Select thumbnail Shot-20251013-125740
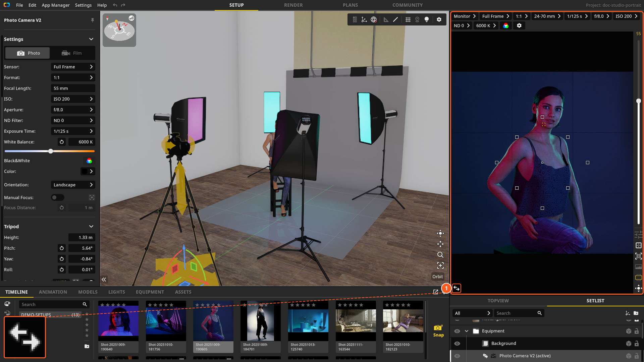The width and height of the screenshot is (644, 362). [x=308, y=327]
